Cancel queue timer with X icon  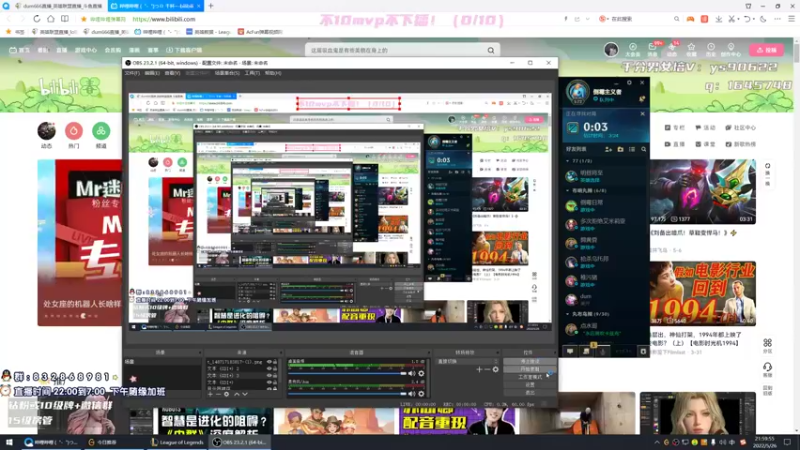tap(642, 114)
